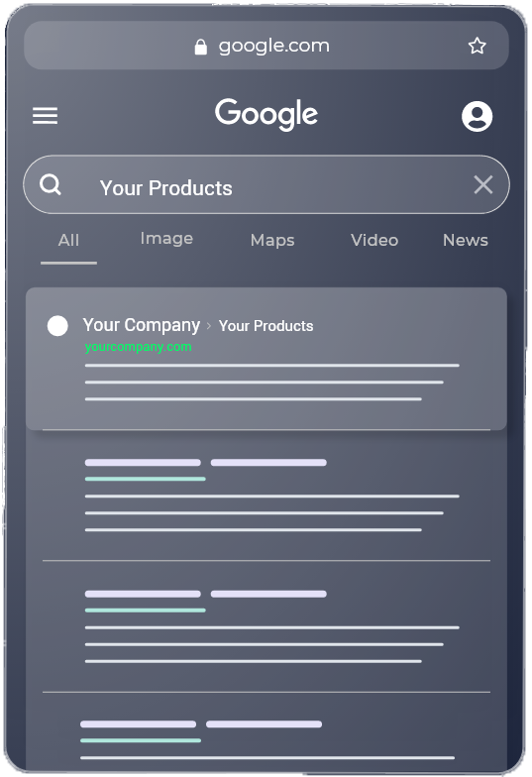Click the padlock icon beside google.com
Viewport: 532px width, 777px height.
[200, 47]
